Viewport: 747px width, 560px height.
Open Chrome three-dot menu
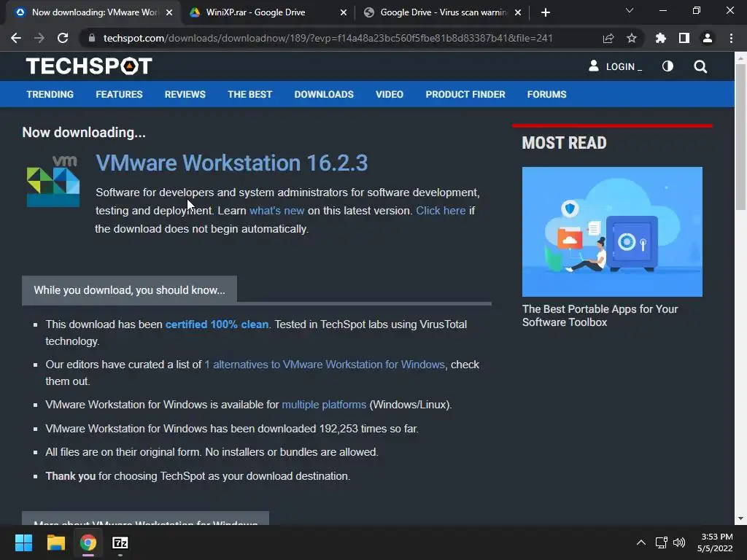(731, 38)
